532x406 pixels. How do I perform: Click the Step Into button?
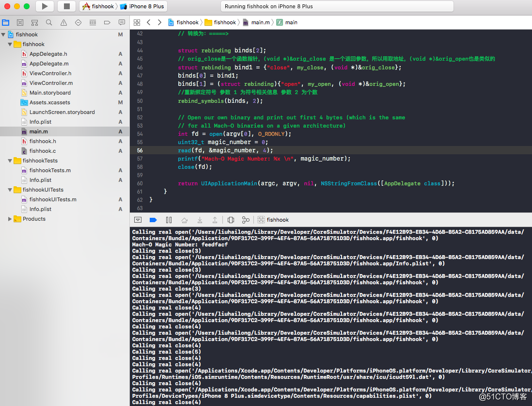click(x=200, y=220)
